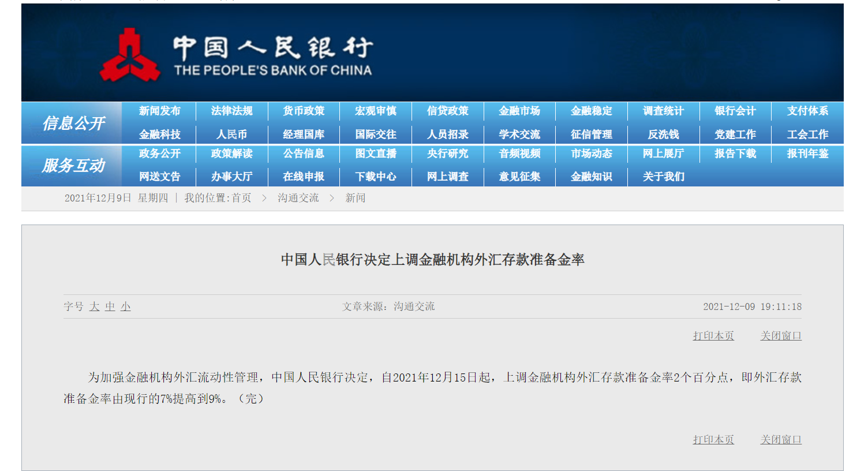Navigate to 经理国库
This screenshot has height=471, width=868.
pos(304,134)
